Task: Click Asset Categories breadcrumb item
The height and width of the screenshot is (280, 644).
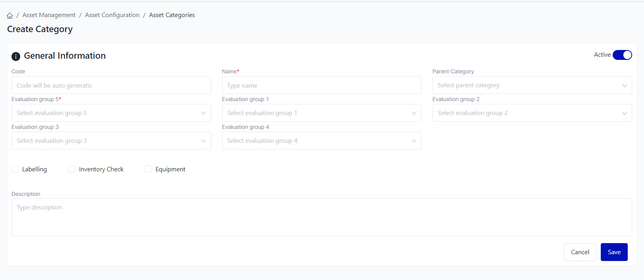Action: click(x=172, y=15)
